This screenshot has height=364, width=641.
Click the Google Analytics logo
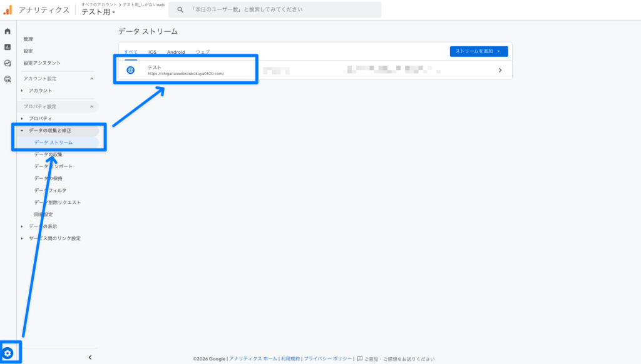click(8, 10)
